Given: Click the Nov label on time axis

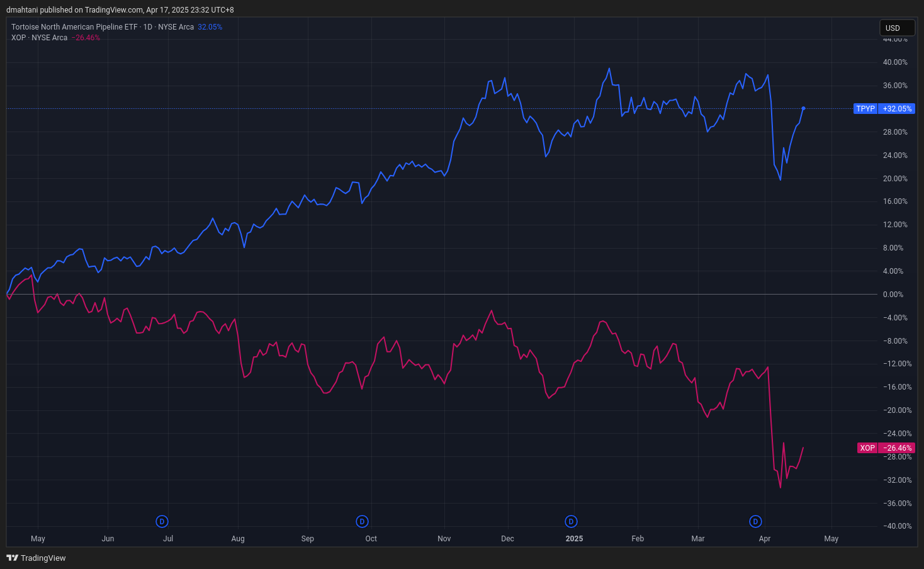Looking at the screenshot, I should [x=444, y=539].
